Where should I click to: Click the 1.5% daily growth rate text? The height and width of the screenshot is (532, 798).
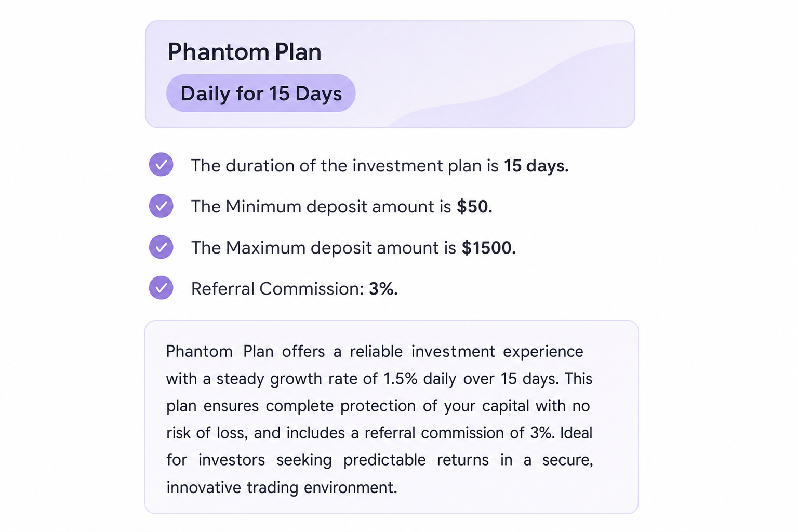[420, 379]
